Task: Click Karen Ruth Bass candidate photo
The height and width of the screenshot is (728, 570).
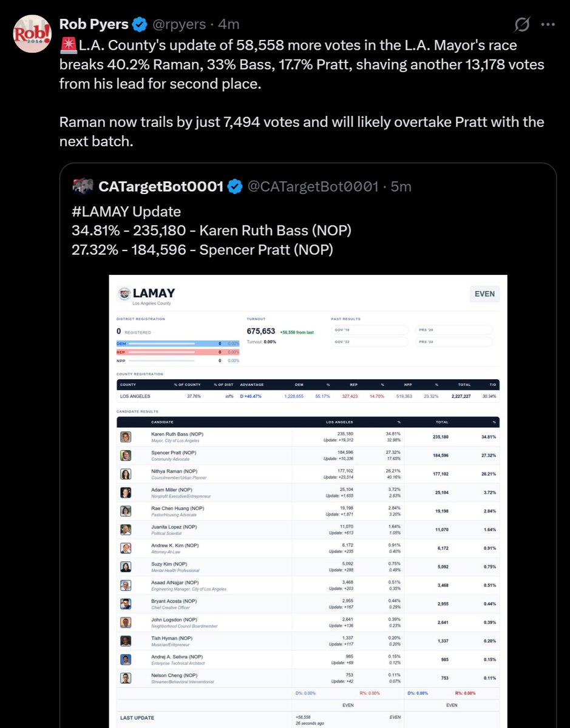Action: point(126,437)
